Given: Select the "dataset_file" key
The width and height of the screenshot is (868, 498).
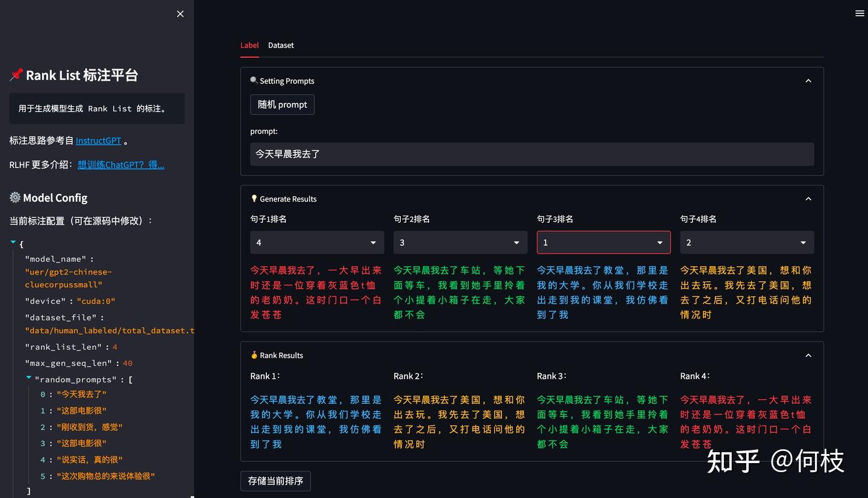Looking at the screenshot, I should 60,317.
